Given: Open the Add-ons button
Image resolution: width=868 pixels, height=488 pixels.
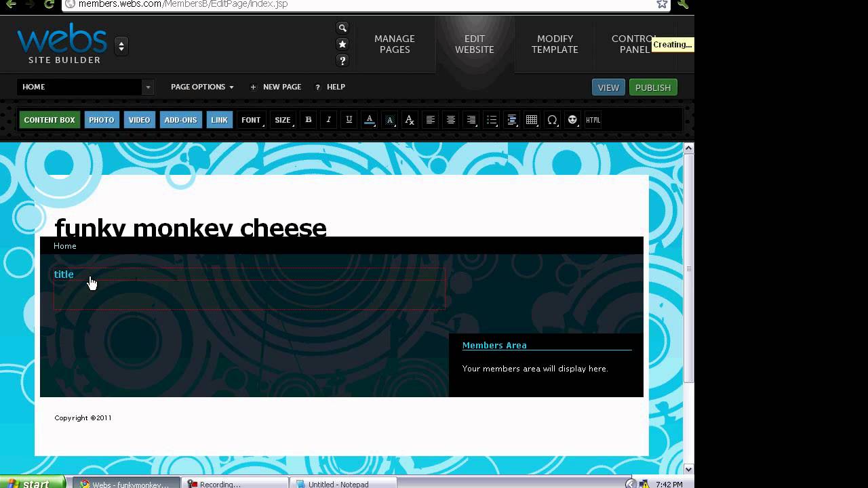Looking at the screenshot, I should click(180, 120).
